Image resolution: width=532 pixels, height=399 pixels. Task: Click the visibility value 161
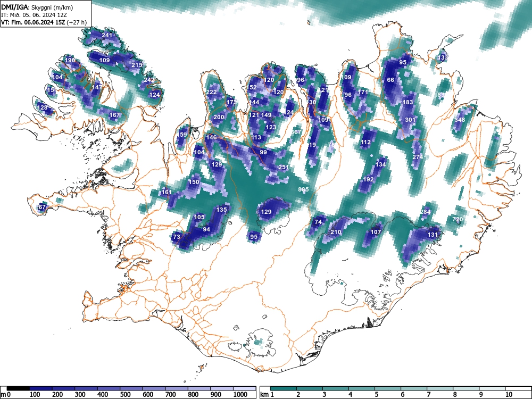[x=166, y=192]
